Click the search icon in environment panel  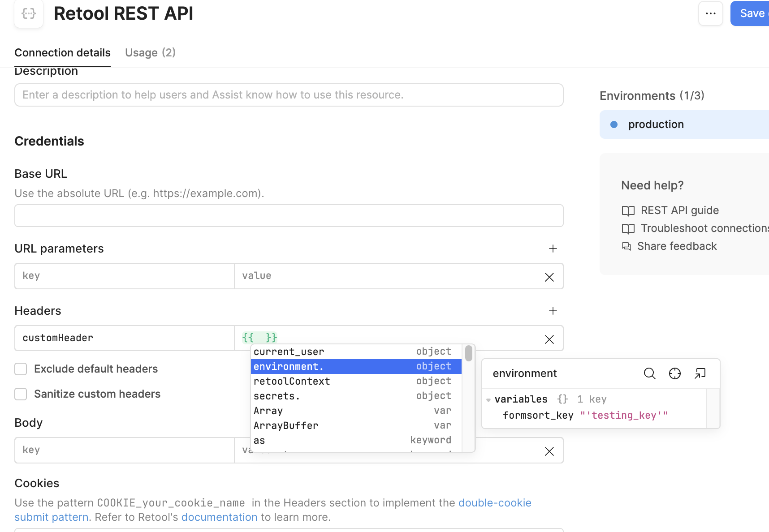(649, 373)
